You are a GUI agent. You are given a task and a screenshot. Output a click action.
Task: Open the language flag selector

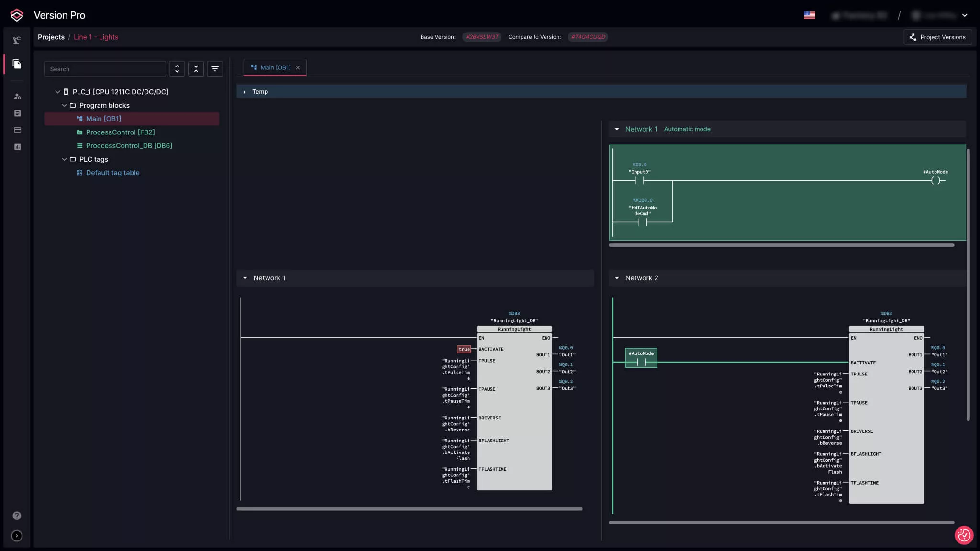coord(810,15)
